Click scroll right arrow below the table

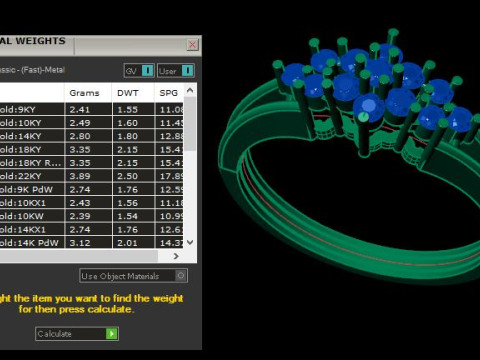[176, 256]
